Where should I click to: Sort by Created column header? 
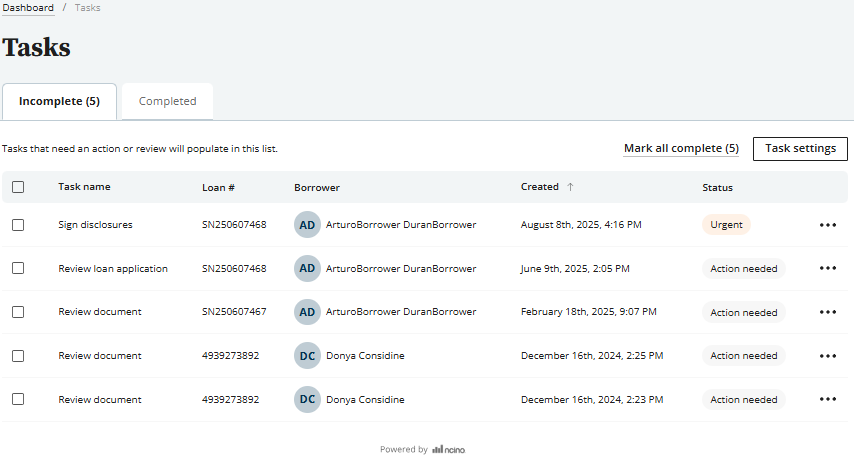[539, 187]
